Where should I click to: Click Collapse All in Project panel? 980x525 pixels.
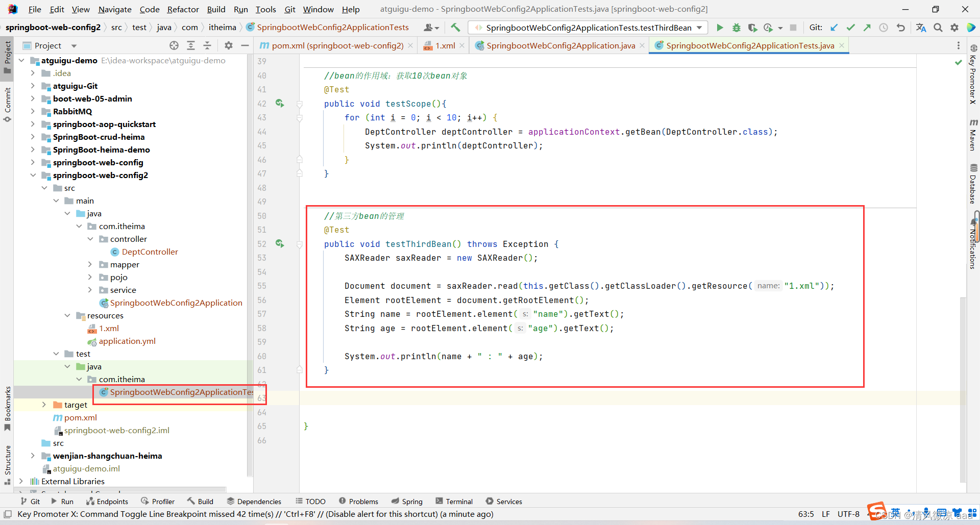click(207, 45)
